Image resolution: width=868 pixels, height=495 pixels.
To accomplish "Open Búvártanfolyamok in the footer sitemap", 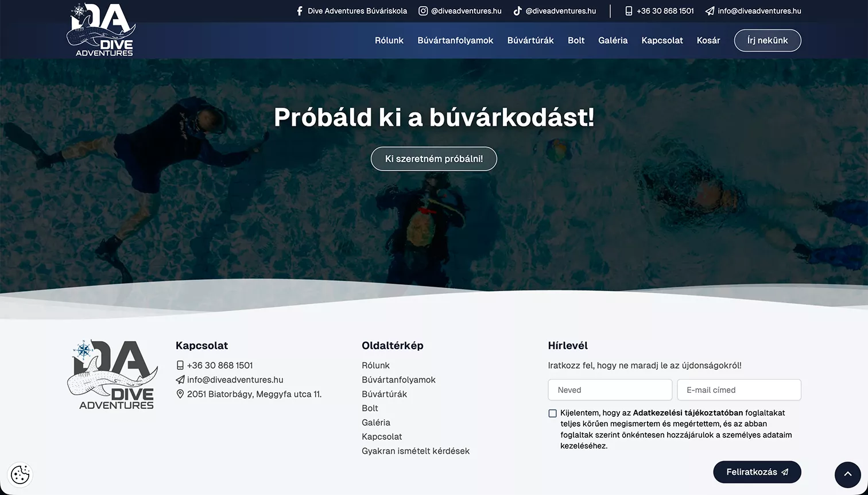I will 398,380.
